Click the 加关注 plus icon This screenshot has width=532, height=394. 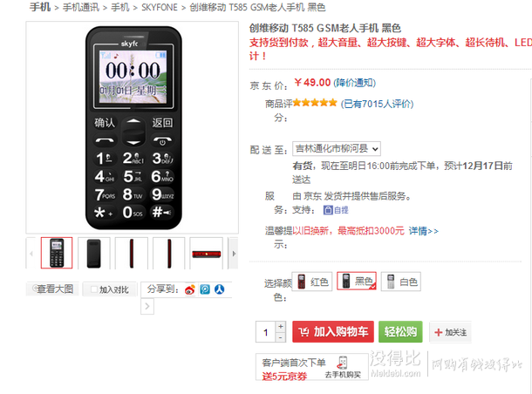click(439, 332)
